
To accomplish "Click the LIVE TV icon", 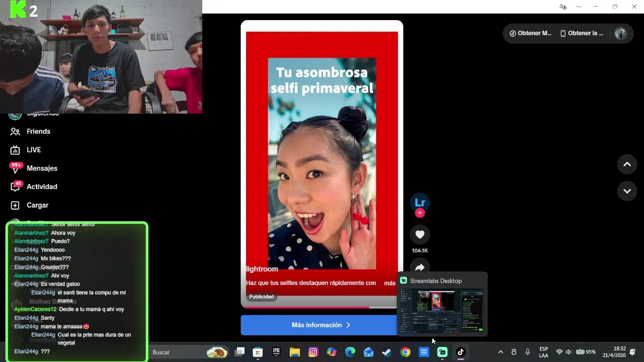I will click(15, 150).
